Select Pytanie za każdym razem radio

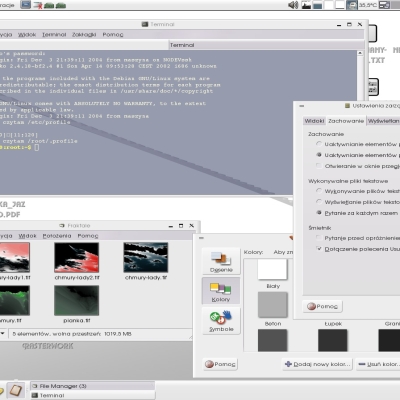tap(319, 213)
